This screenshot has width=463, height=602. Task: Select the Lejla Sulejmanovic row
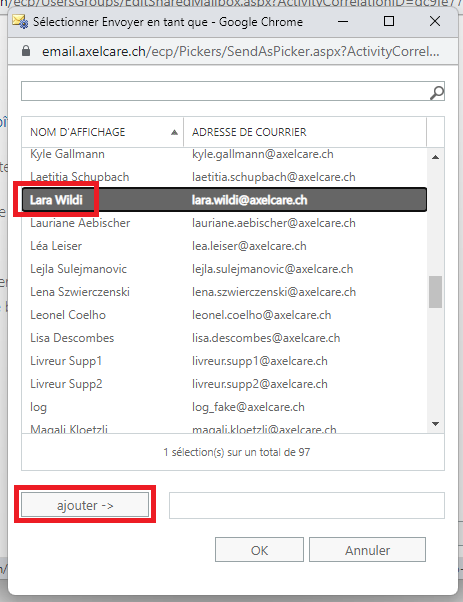(x=224, y=269)
